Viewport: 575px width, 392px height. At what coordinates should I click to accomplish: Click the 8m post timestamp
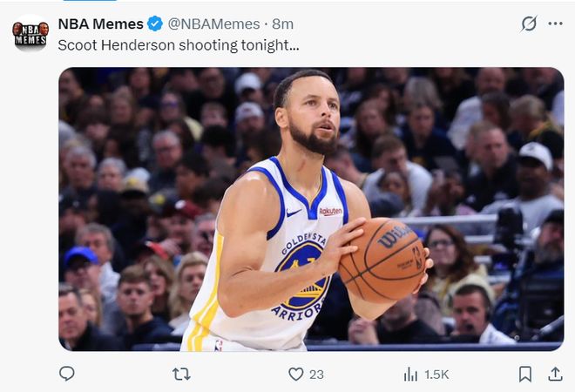tap(283, 24)
